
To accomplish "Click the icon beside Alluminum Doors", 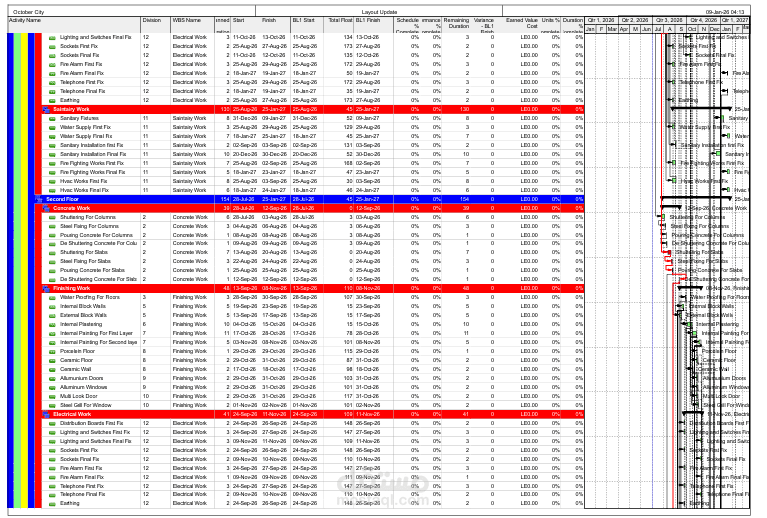I will click(x=52, y=379).
